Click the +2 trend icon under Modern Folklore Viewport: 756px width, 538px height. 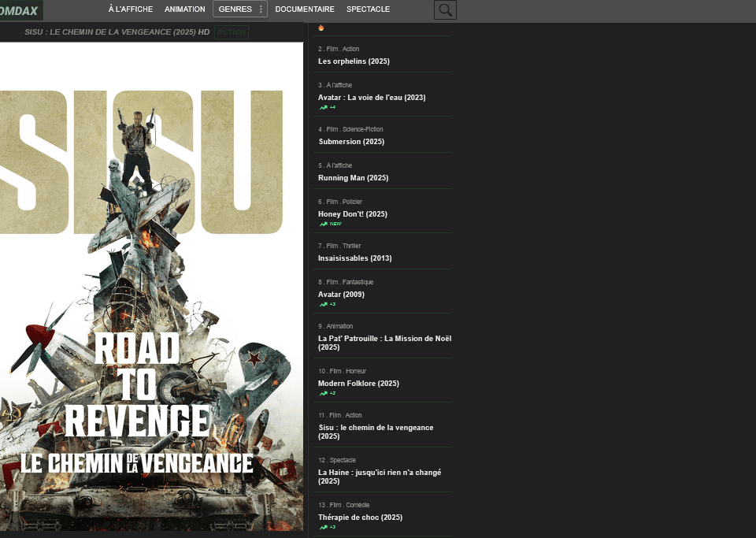[x=326, y=392]
